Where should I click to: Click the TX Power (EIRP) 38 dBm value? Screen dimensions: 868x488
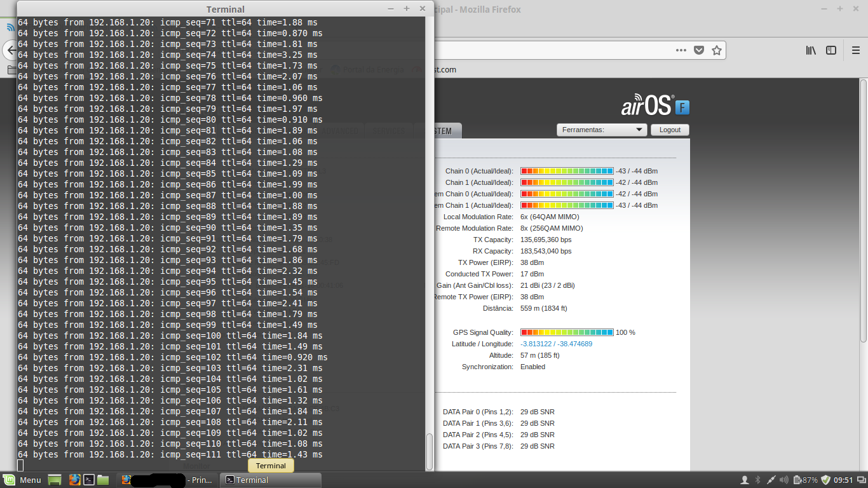click(x=532, y=262)
